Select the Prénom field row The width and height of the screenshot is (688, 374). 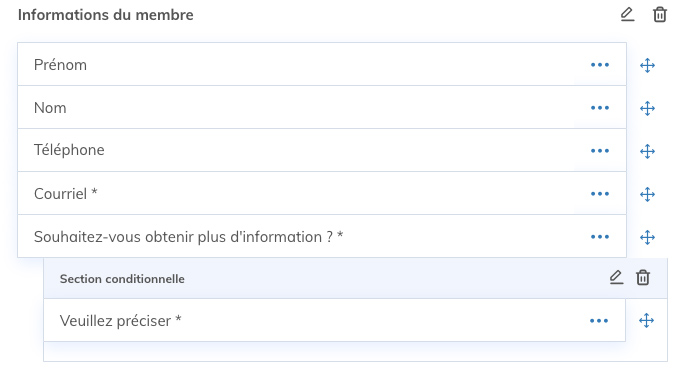[322, 65]
